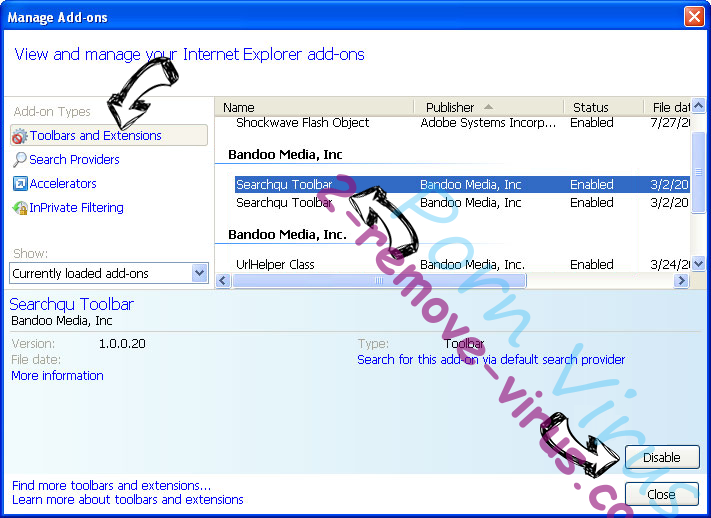Open the More information link
The width and height of the screenshot is (711, 518).
pyautogui.click(x=57, y=376)
